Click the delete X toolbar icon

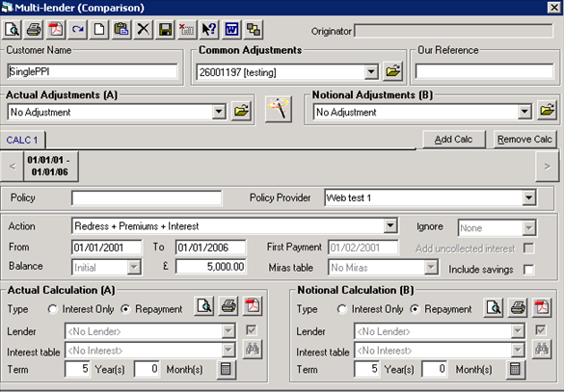coord(143,30)
